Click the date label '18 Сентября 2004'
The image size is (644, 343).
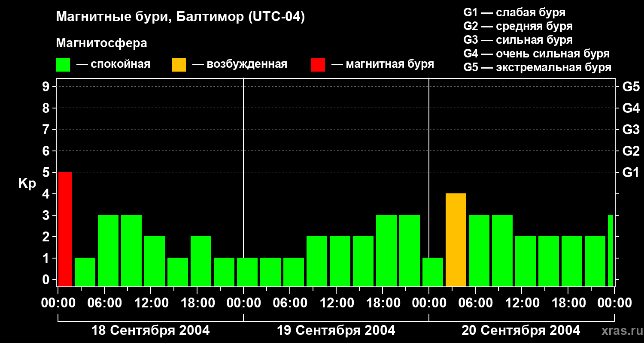coord(151,331)
